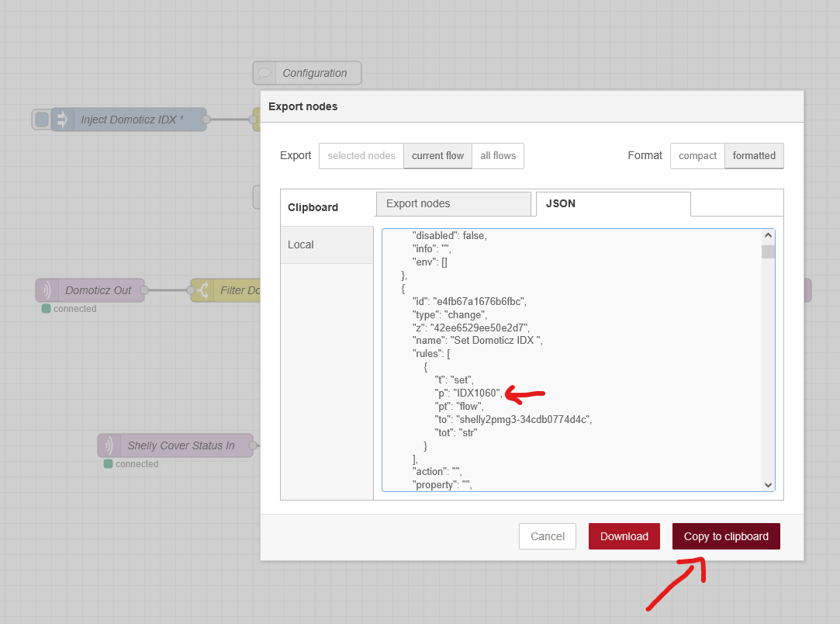Select the Local destination
Image resolution: width=840 pixels, height=624 pixels.
coord(327,244)
